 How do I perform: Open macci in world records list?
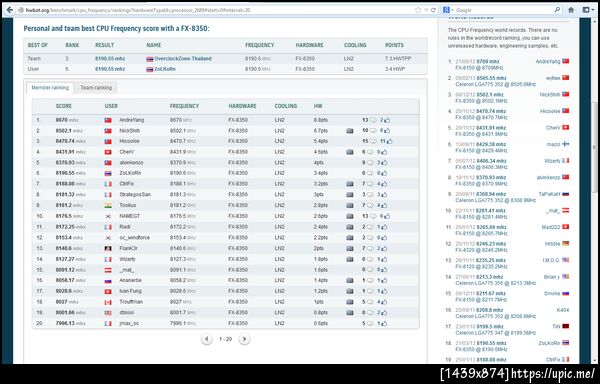(x=553, y=144)
